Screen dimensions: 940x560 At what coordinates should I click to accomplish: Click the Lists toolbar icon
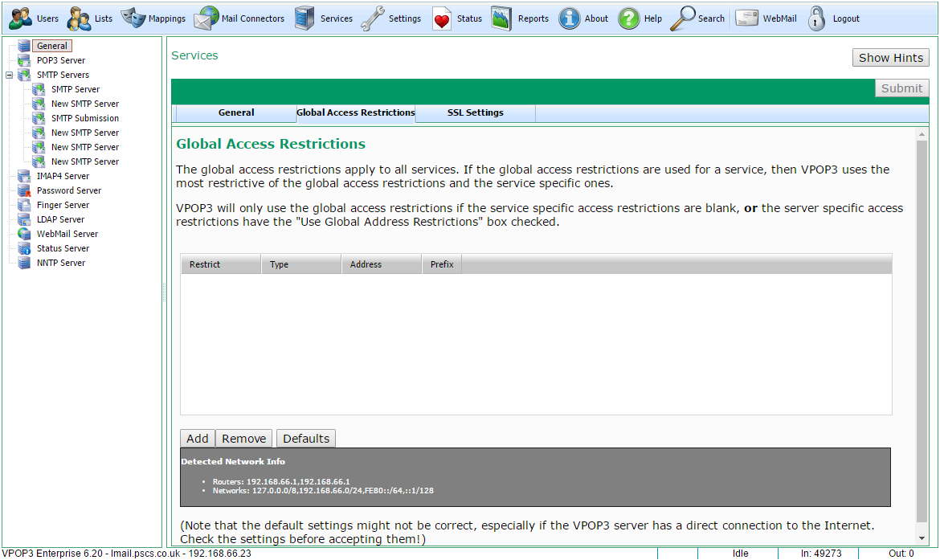click(80, 18)
